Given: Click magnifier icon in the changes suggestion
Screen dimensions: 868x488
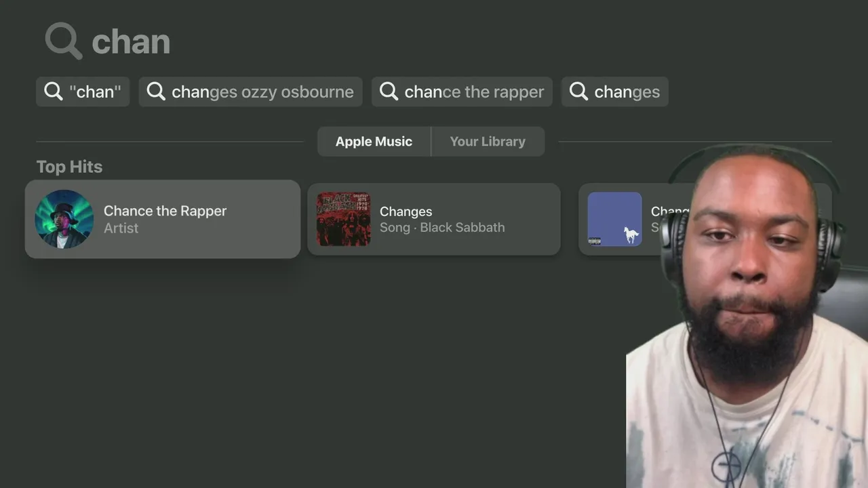Looking at the screenshot, I should [578, 91].
